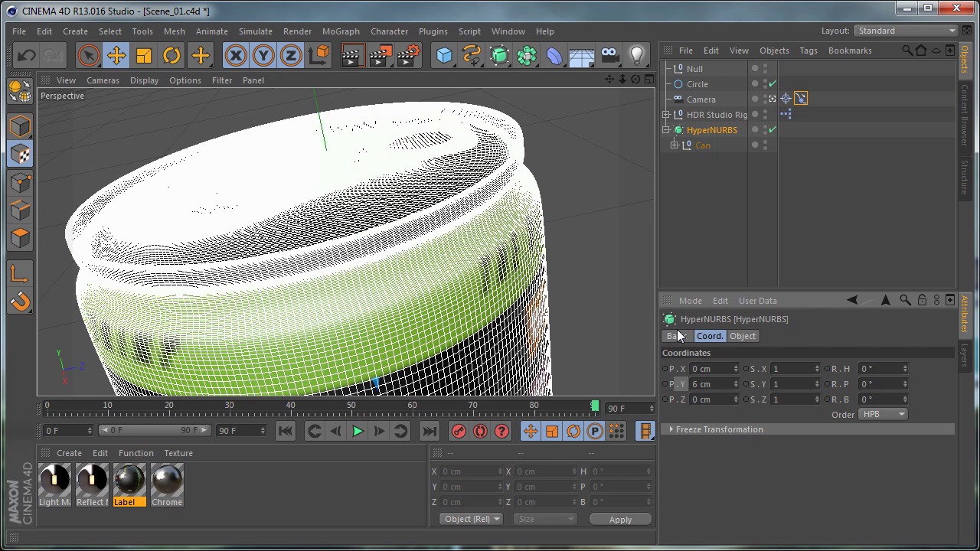Click the preview range slider bar
Image resolution: width=980 pixels, height=551 pixels.
tap(153, 431)
